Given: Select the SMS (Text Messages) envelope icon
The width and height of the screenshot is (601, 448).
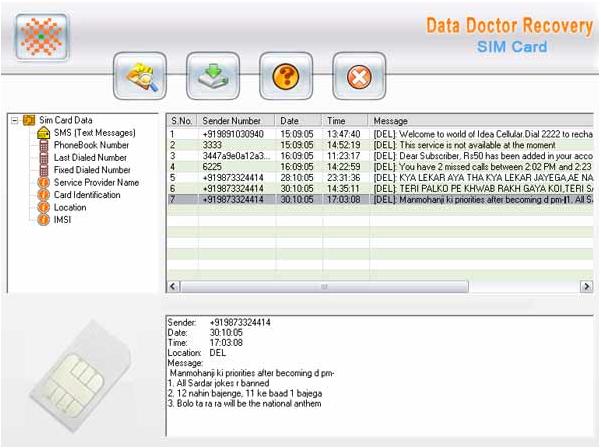Looking at the screenshot, I should click(44, 133).
